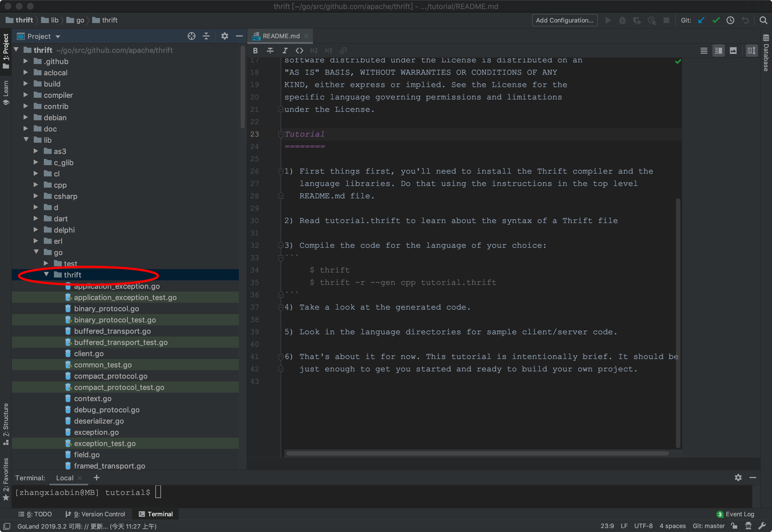Viewport: 772px width, 532px height.
Task: Click the increase header level icon
Action: point(329,51)
